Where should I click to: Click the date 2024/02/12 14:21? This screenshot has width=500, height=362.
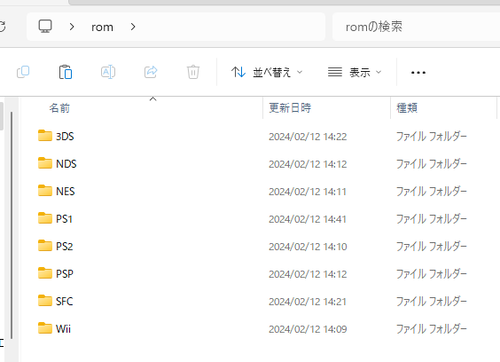coord(307,302)
